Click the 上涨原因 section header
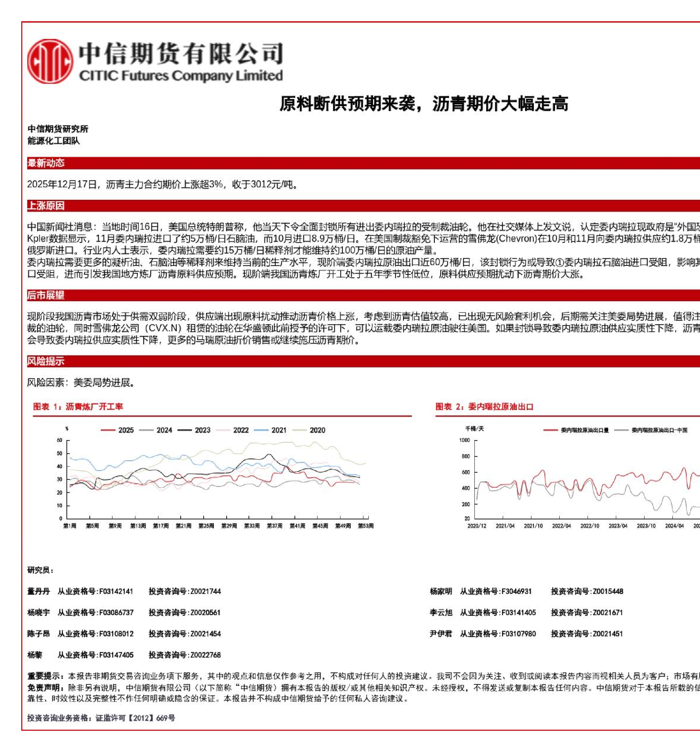The image size is (700, 752). point(46,206)
